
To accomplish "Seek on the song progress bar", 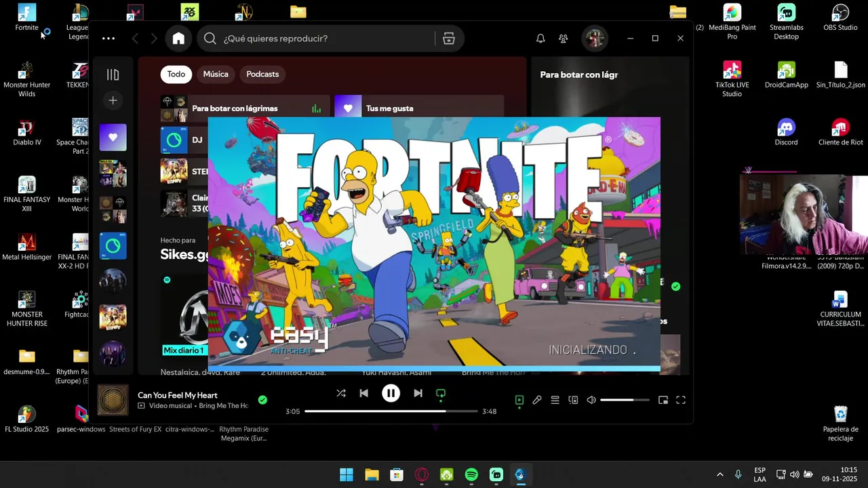I will tap(391, 411).
